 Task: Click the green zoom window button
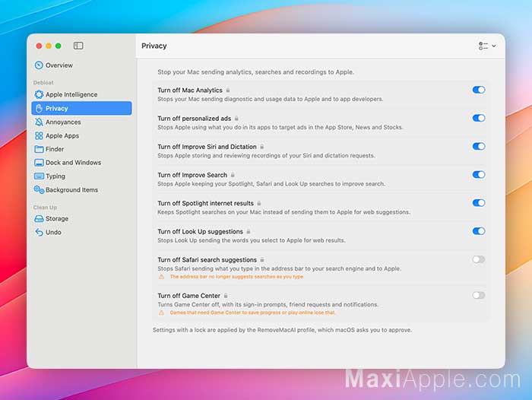coord(59,46)
